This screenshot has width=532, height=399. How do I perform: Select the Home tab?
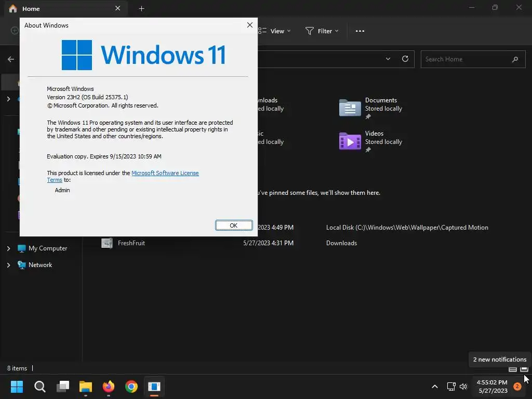pyautogui.click(x=66, y=9)
